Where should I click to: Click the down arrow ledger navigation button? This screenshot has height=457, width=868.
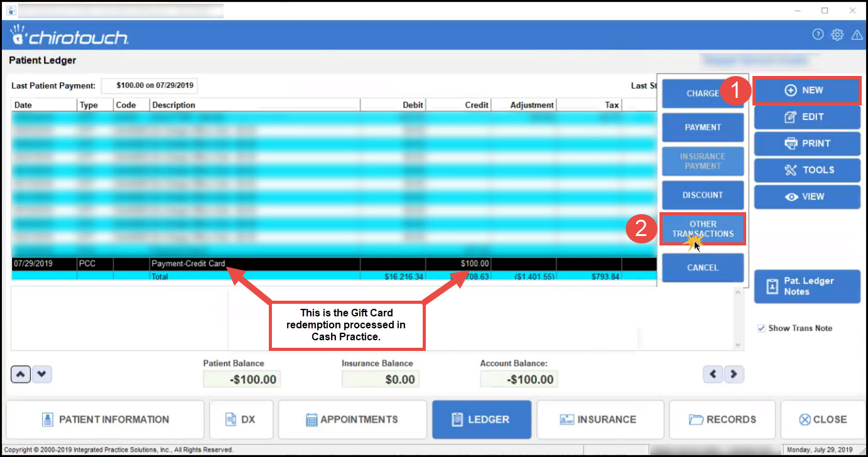point(42,375)
